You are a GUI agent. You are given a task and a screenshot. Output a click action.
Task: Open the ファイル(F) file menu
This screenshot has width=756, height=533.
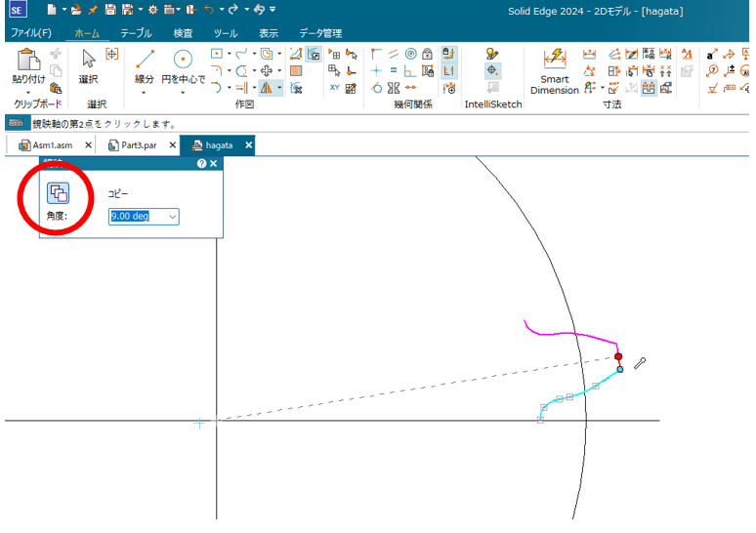click(30, 32)
